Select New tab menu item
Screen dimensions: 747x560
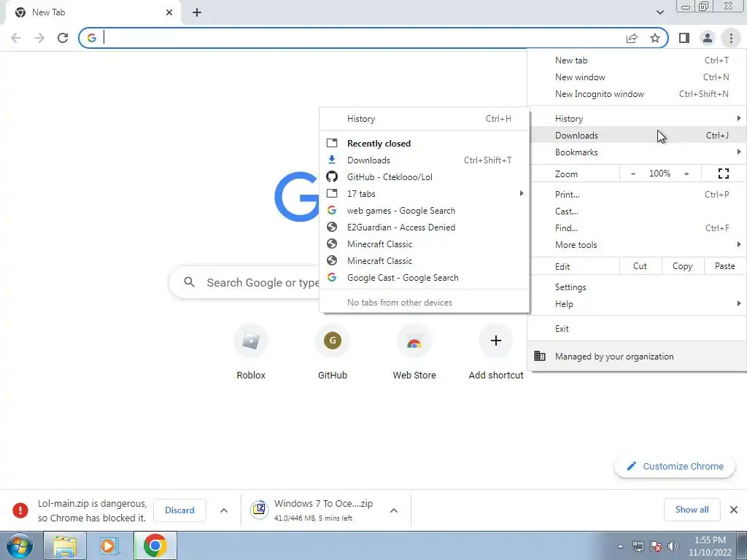[637, 61]
